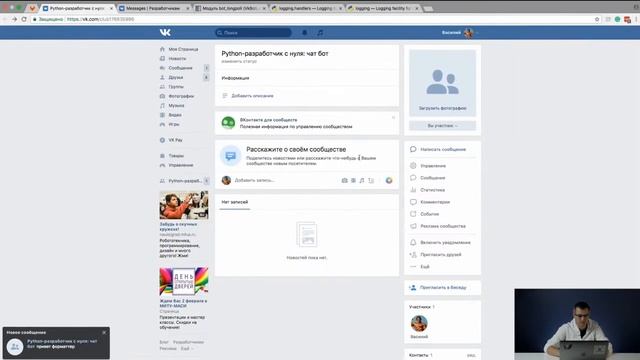Open VK Pay in the left menu

tap(176, 140)
